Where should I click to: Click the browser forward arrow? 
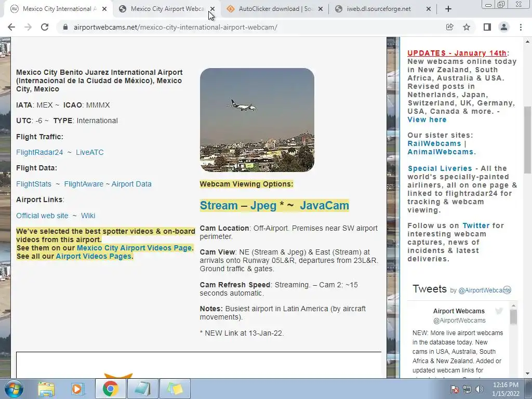28,27
